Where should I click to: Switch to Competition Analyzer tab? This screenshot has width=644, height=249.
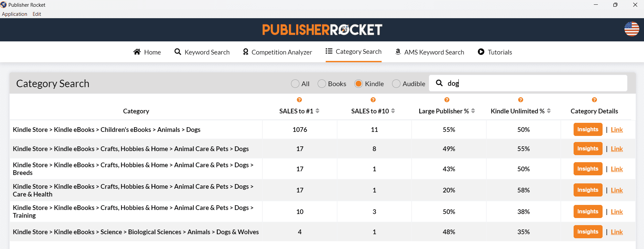pos(278,52)
